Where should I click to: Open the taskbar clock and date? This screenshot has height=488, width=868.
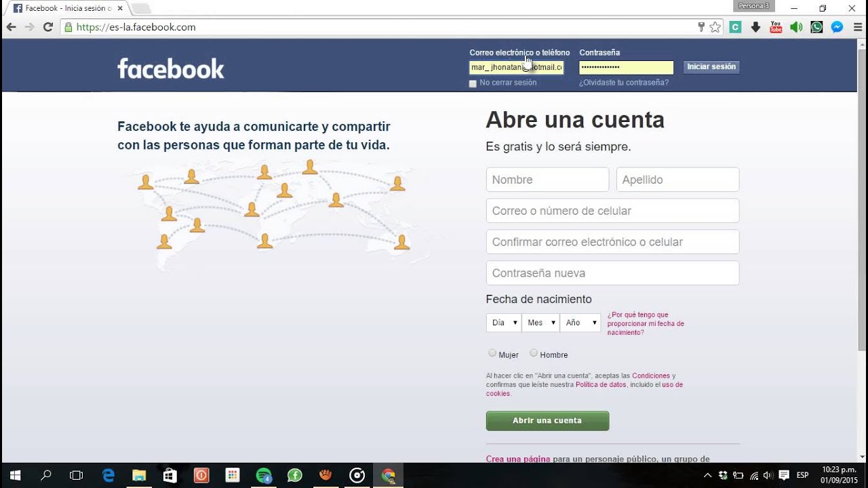pos(839,475)
